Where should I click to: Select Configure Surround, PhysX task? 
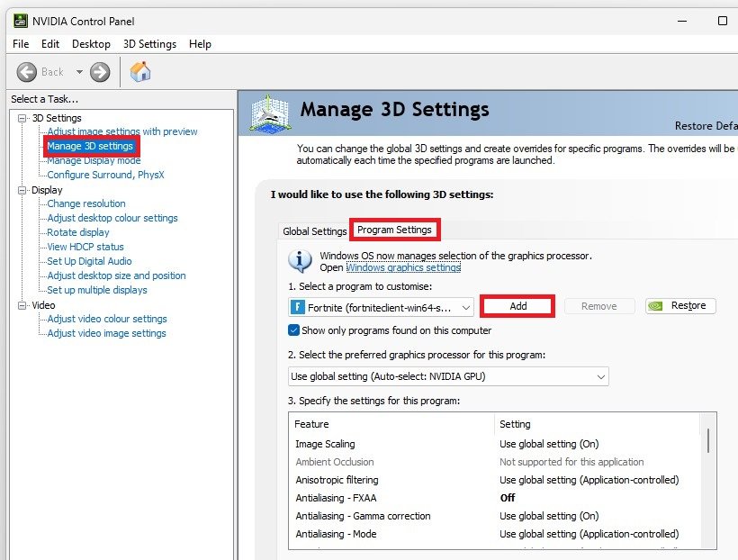[105, 175]
